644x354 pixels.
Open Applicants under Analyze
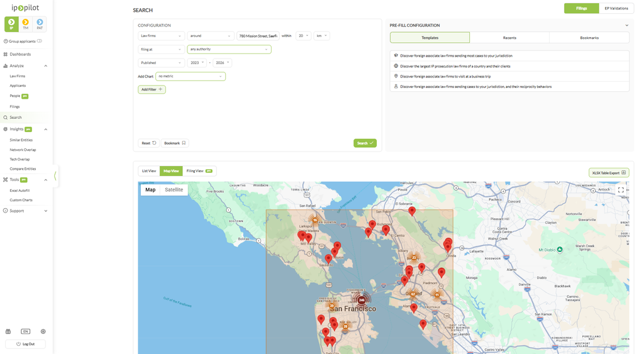click(18, 86)
